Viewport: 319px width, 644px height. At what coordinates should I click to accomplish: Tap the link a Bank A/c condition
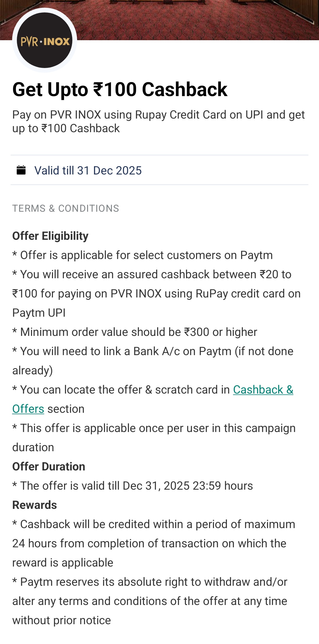(x=153, y=360)
